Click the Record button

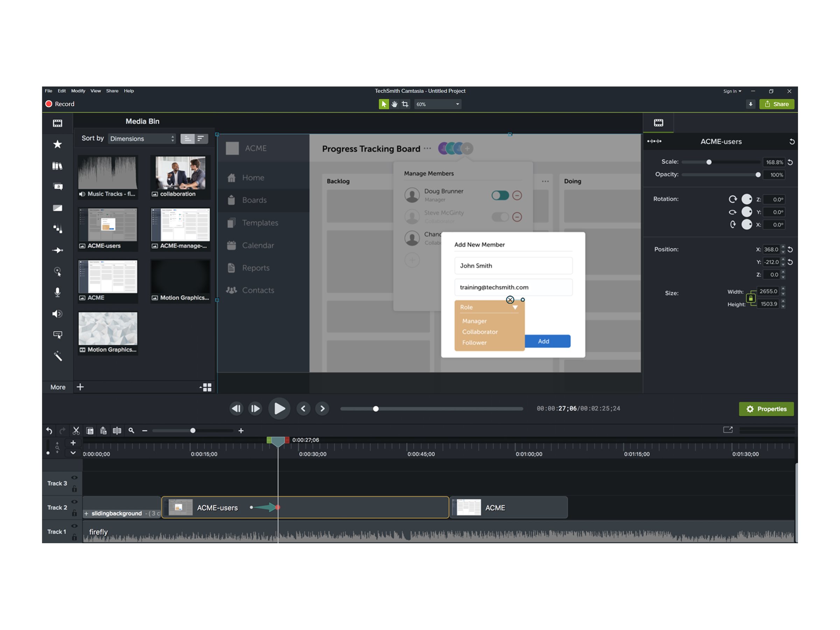pyautogui.click(x=59, y=104)
